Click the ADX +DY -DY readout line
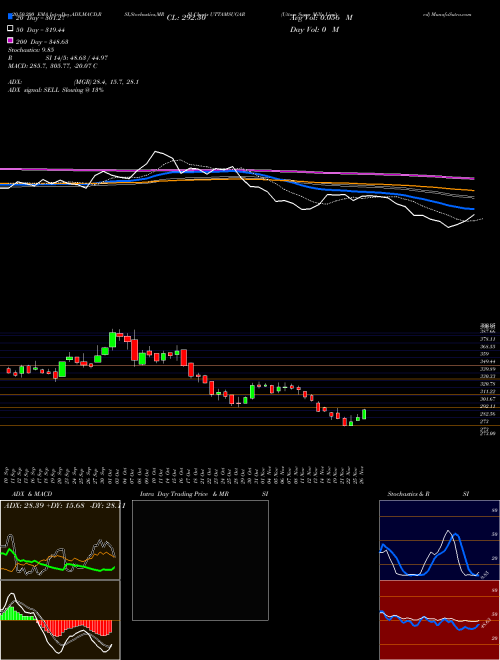This screenshot has height=660, width=500. (64, 506)
